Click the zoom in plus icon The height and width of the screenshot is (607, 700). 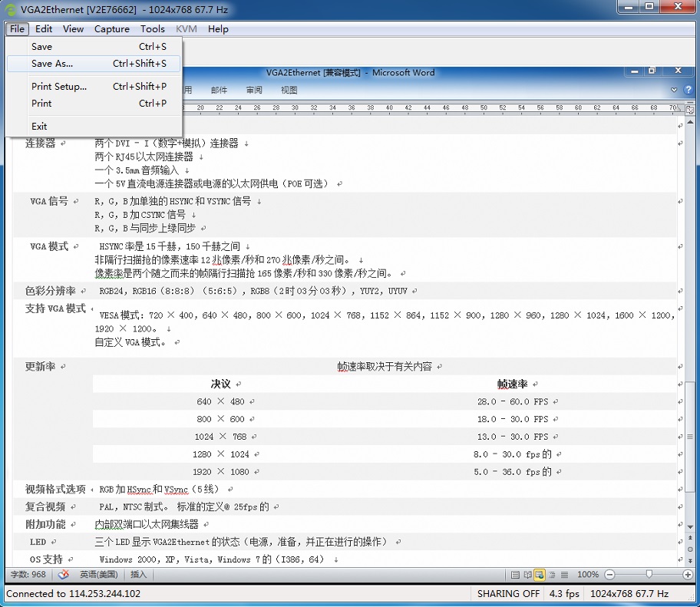pyautogui.click(x=689, y=574)
